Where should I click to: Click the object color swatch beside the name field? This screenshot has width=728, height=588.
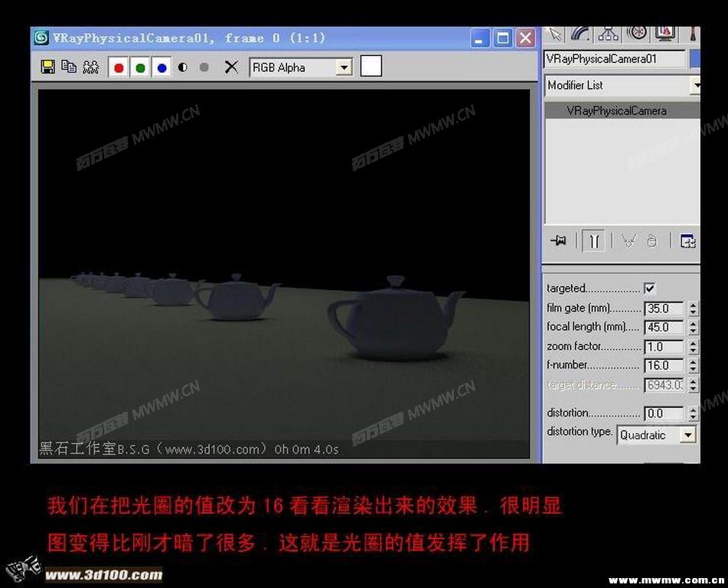[x=694, y=59]
